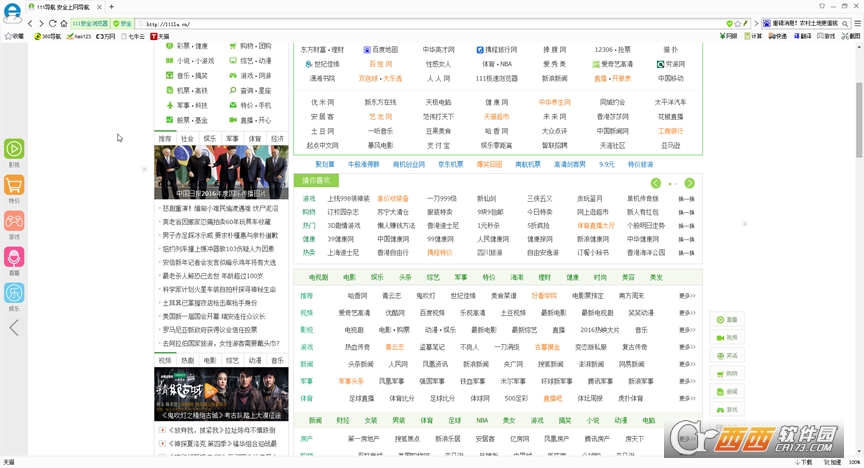Click 截图 scissors toolbar shortcut
The image size is (864, 468).
[851, 36]
